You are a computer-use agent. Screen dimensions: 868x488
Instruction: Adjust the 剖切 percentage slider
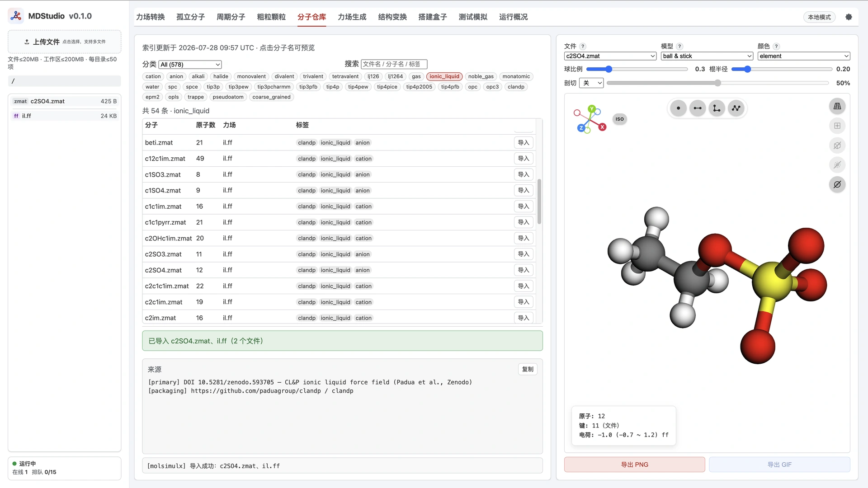tap(717, 83)
